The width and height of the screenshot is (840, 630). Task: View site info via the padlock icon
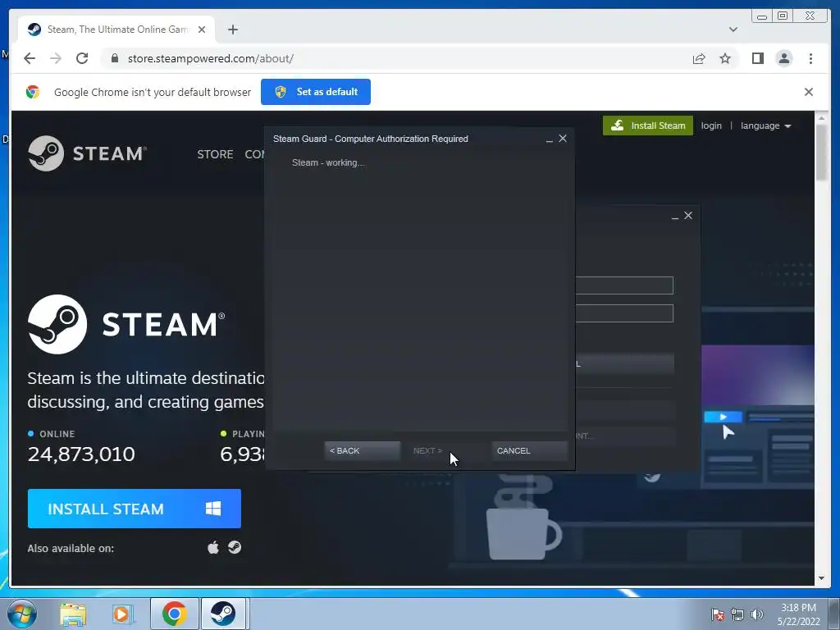(114, 58)
